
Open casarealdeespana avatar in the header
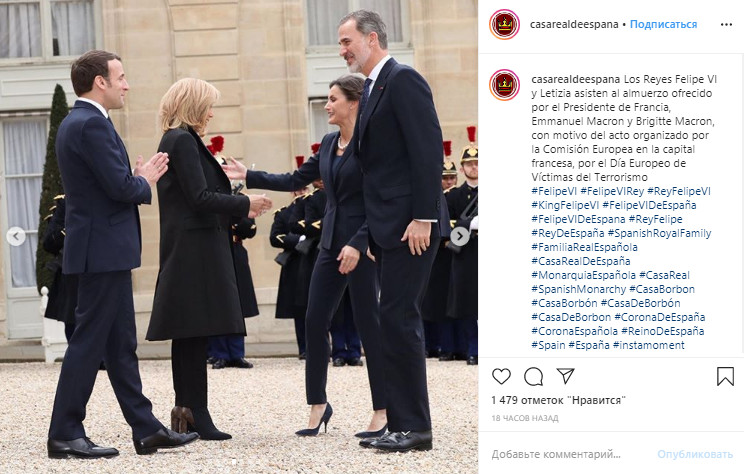tap(504, 24)
